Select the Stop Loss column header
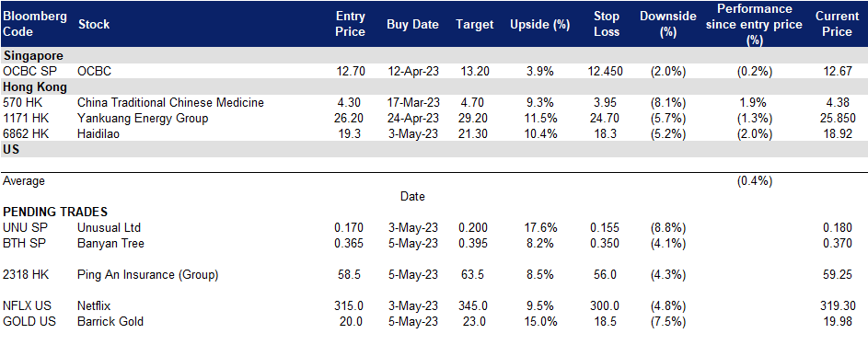The image size is (868, 345). click(x=607, y=24)
